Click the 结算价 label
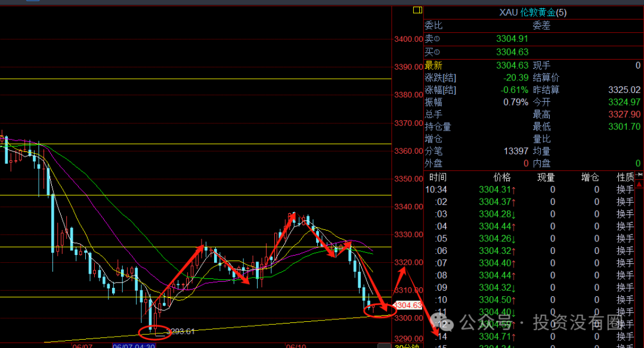This screenshot has width=644, height=348. (x=546, y=77)
